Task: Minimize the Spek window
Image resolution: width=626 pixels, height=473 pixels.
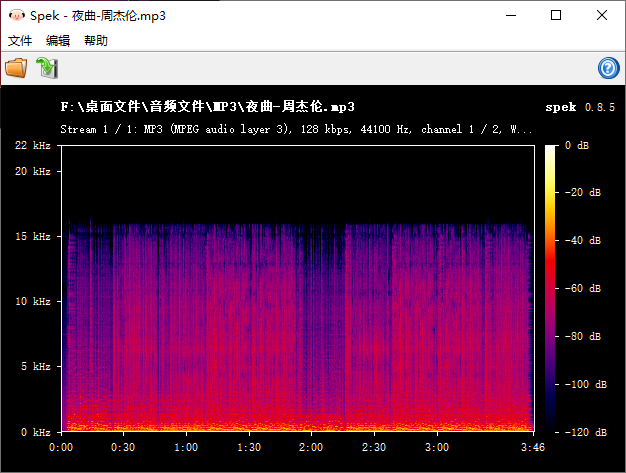Action: point(511,16)
